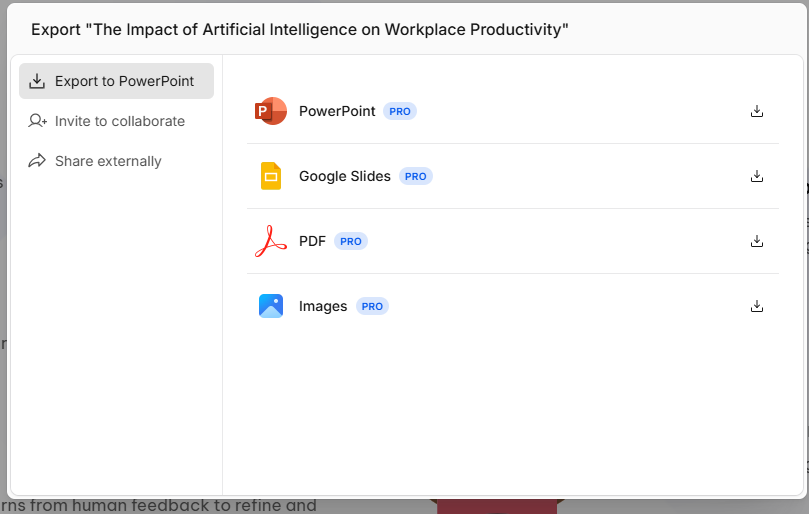Click the PRO badge next to PDF

coord(351,242)
